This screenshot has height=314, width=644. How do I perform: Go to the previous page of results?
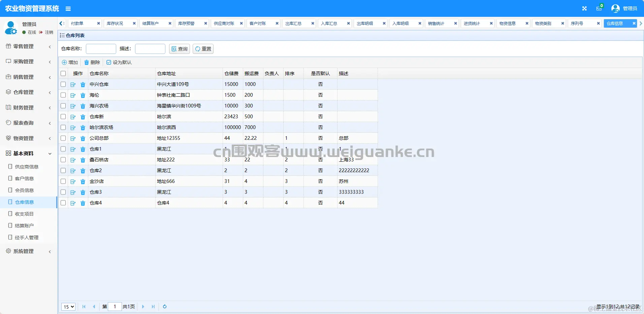pos(94,307)
